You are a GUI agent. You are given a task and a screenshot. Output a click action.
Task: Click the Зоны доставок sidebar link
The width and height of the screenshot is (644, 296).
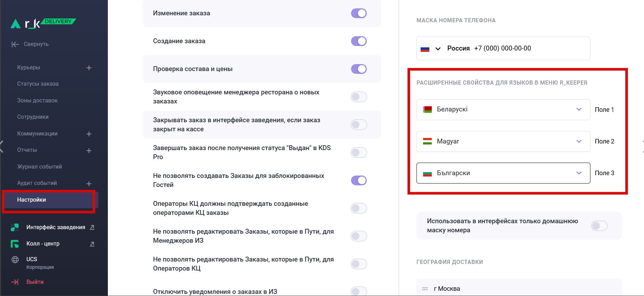pos(38,101)
